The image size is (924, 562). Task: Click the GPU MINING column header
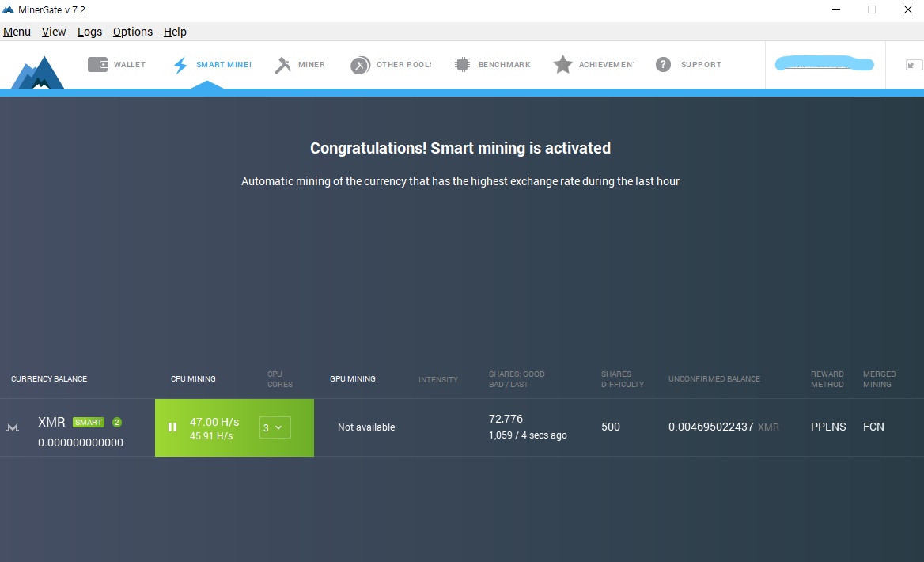tap(352, 379)
